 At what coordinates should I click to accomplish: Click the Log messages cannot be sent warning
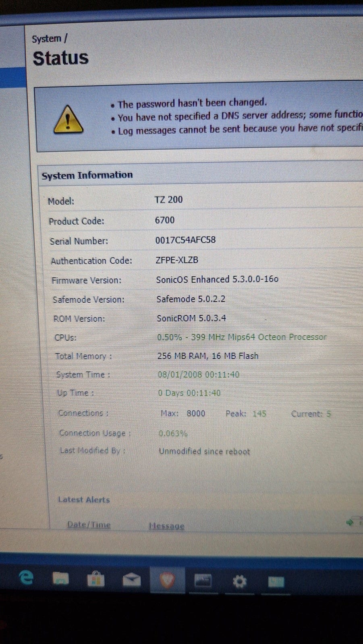[x=241, y=130]
